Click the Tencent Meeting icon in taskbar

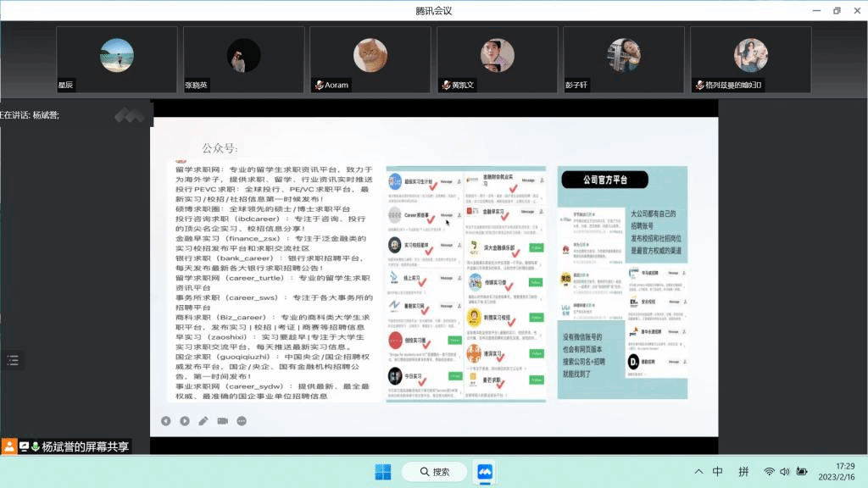coord(485,472)
